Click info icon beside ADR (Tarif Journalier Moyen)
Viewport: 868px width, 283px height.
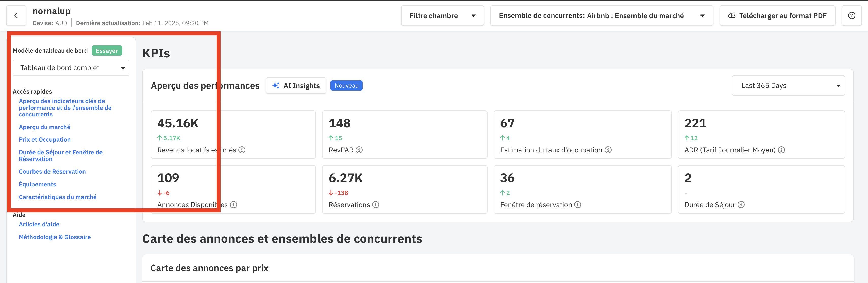[781, 150]
